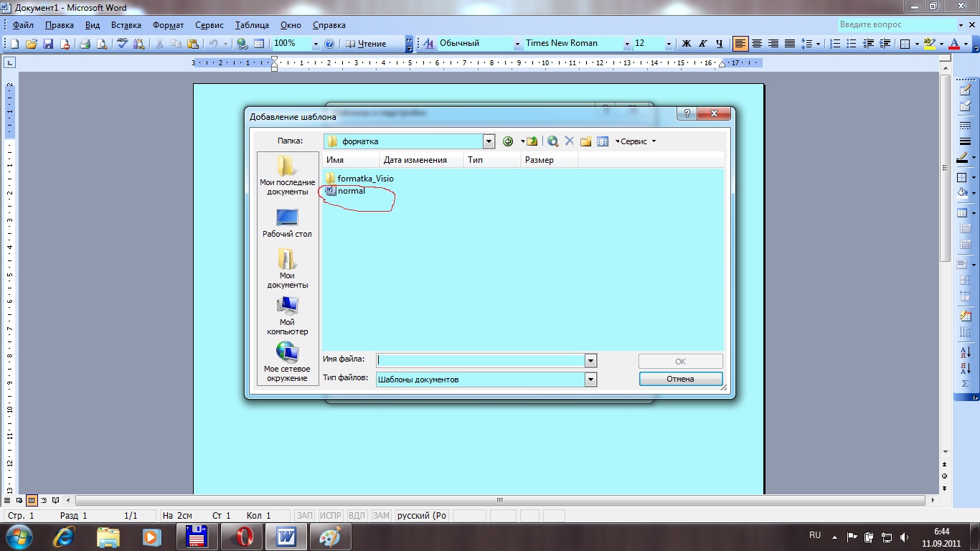The width and height of the screenshot is (980, 551).
Task: Expand the Папка folder dropdown
Action: click(489, 141)
